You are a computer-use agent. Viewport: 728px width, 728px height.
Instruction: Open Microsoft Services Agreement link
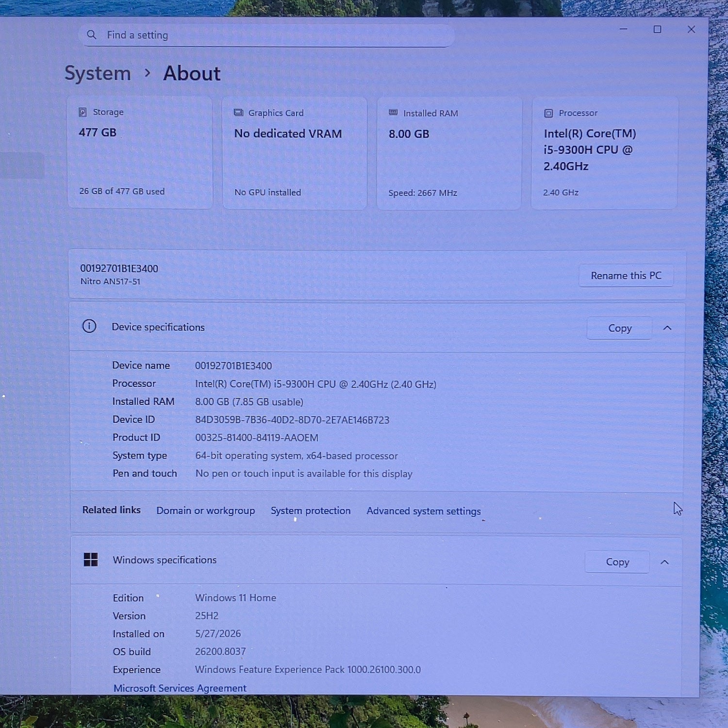pyautogui.click(x=180, y=688)
